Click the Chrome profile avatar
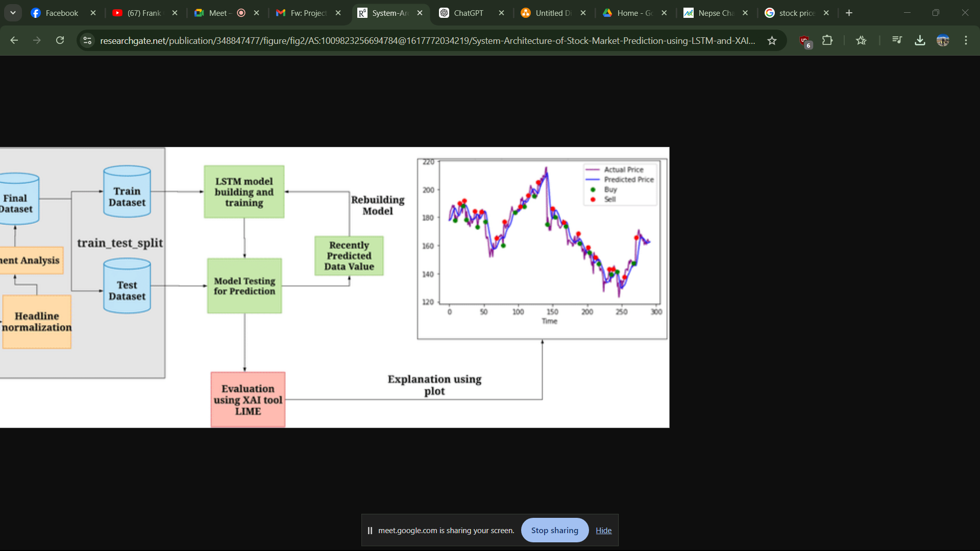The image size is (980, 551). tap(943, 40)
